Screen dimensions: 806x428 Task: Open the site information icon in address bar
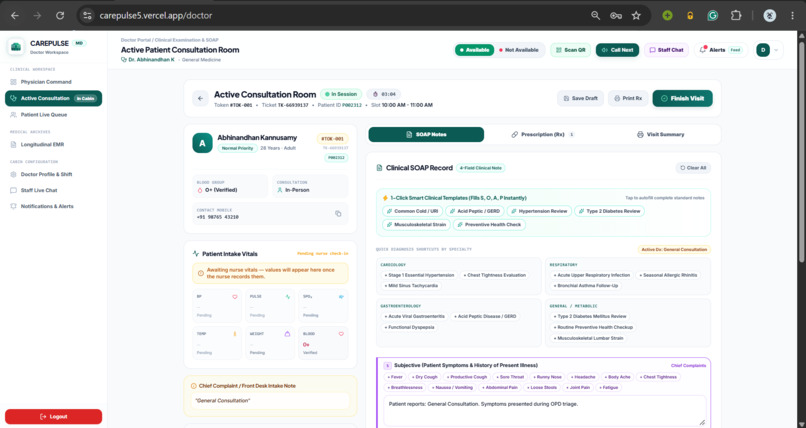pyautogui.click(x=87, y=15)
